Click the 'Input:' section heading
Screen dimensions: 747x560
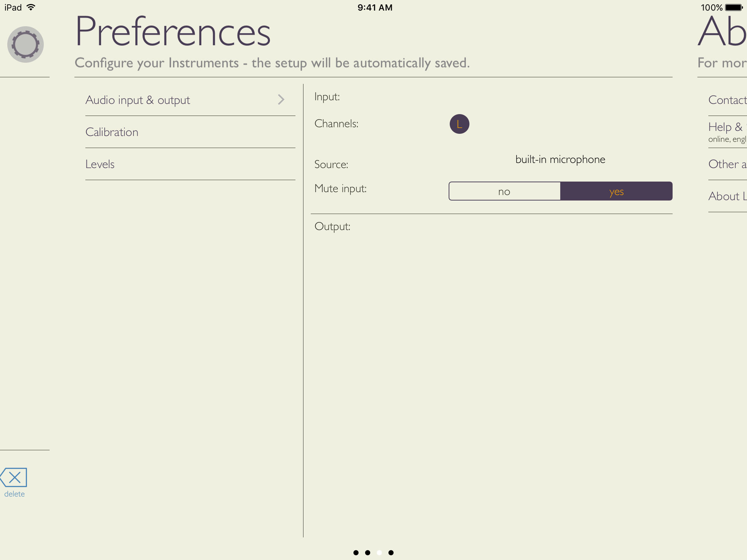click(x=327, y=97)
